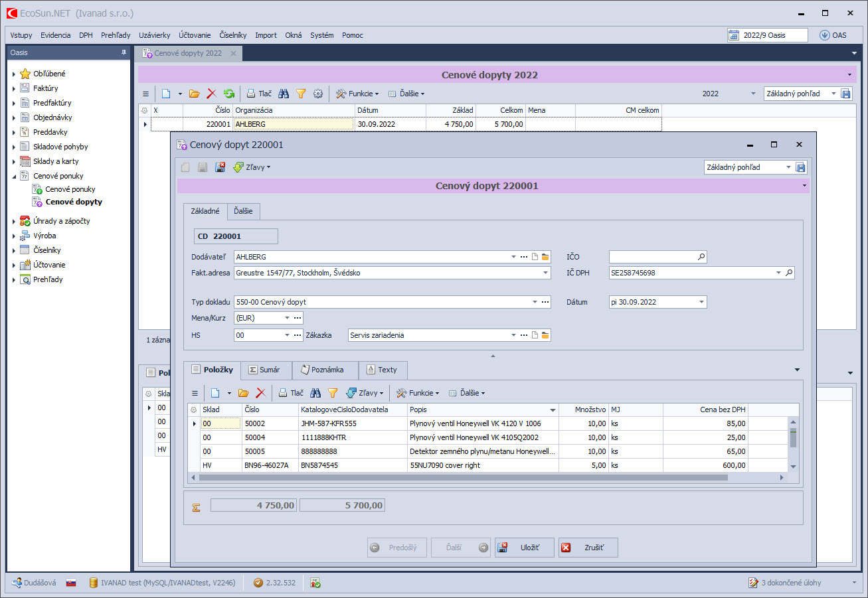Screen dimensions: 868x598
Task: Click settings gear icon in main list toolbar
Action: 318,94
